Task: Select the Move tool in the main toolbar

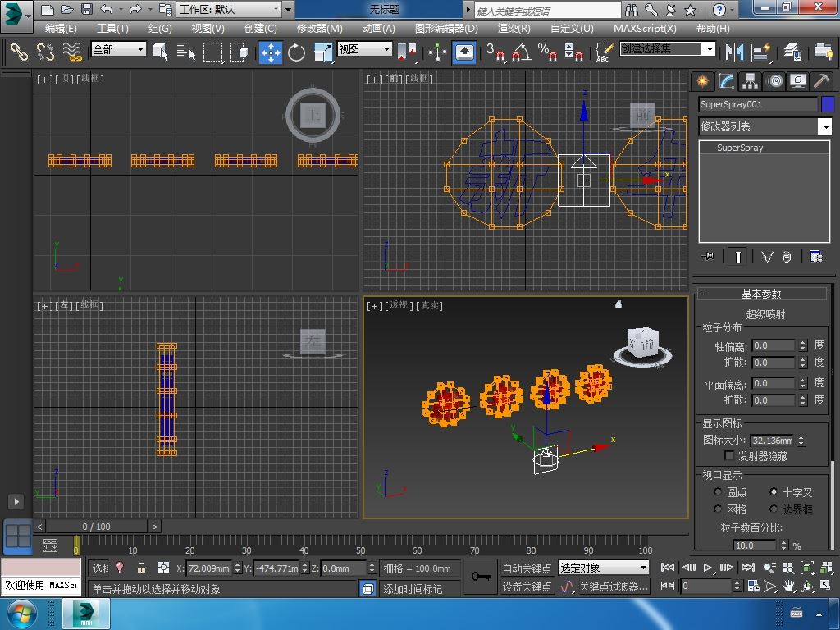Action: coord(271,52)
